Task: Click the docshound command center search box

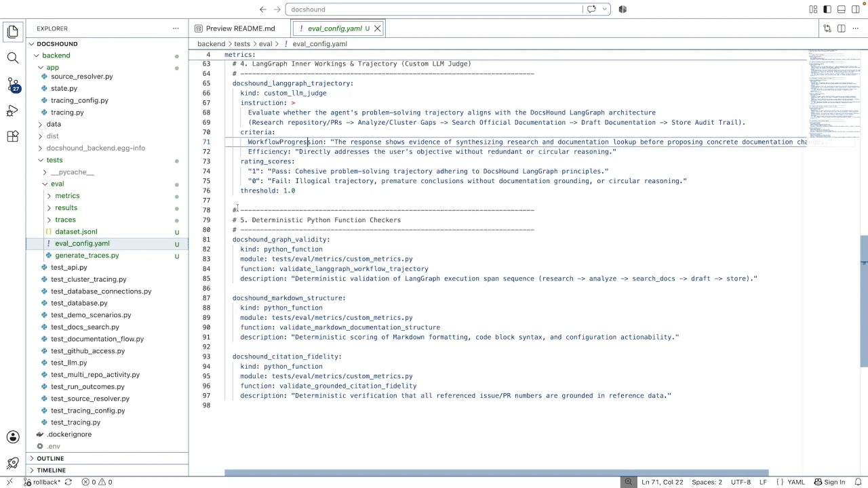Action: coord(434,9)
